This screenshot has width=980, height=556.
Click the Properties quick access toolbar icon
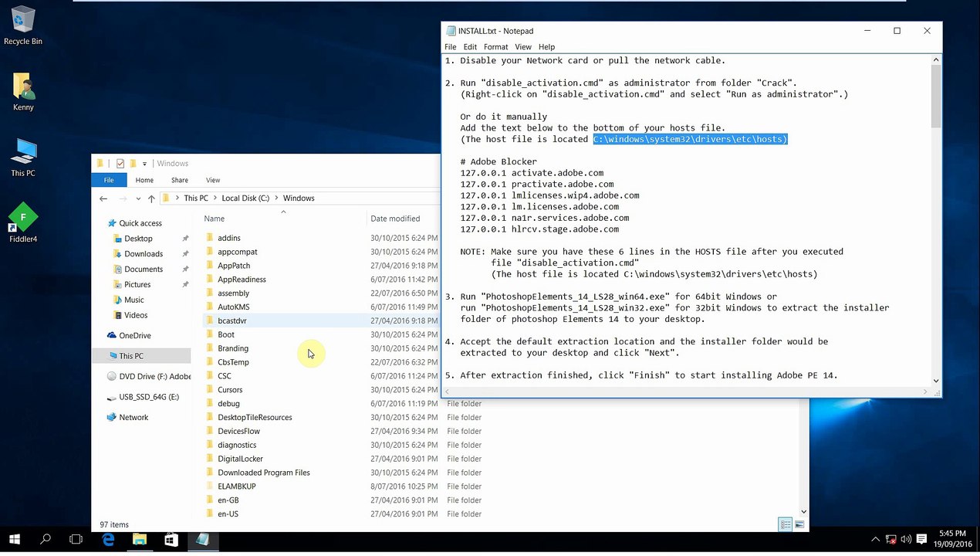pos(120,164)
